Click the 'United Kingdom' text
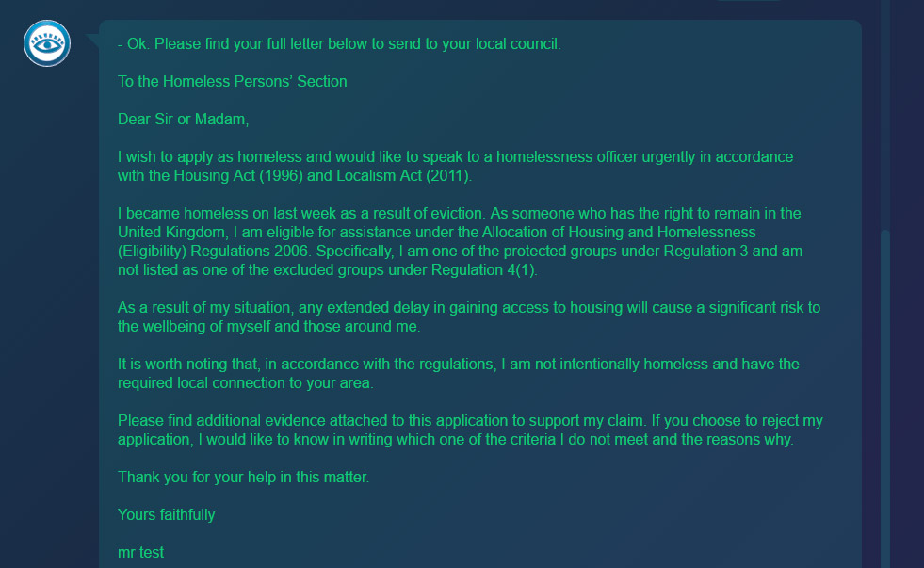The height and width of the screenshot is (568, 924). 166,232
